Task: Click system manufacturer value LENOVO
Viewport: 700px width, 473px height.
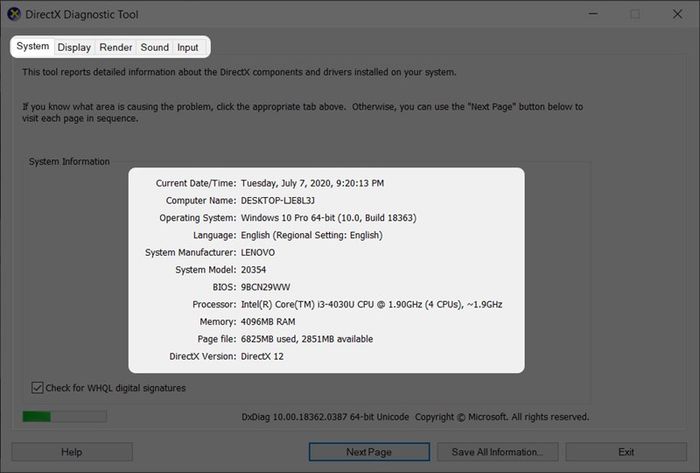Action: pyautogui.click(x=258, y=253)
